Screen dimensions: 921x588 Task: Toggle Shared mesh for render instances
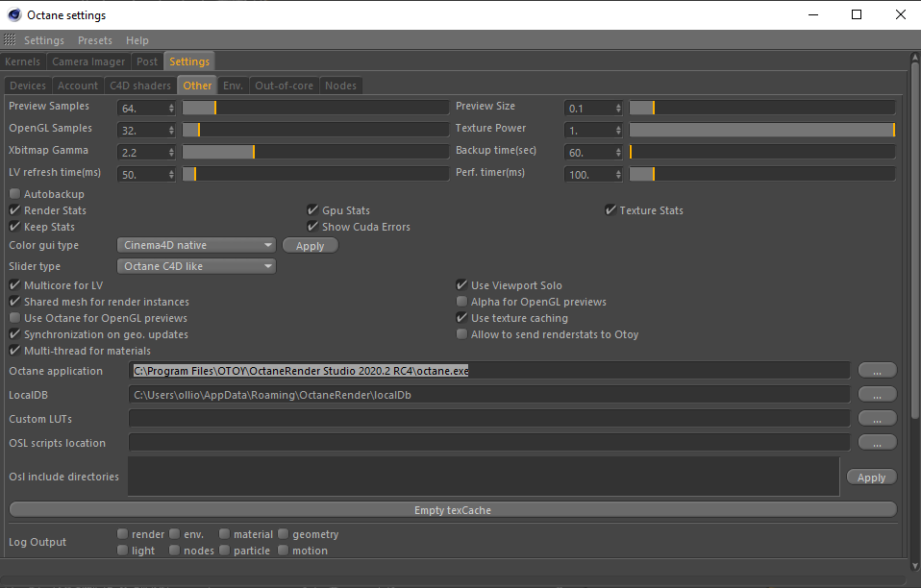pyautogui.click(x=14, y=302)
